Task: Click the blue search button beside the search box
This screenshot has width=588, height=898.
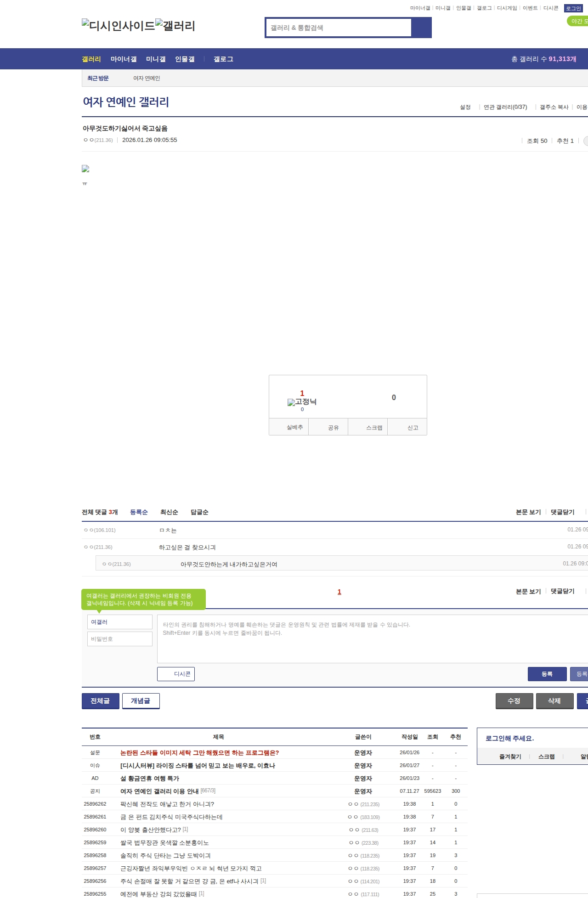Action: click(422, 28)
